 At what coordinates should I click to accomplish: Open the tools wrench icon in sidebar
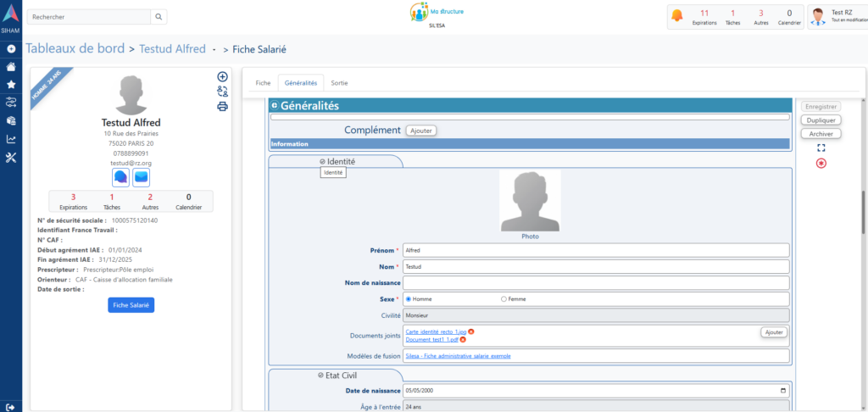pos(11,158)
